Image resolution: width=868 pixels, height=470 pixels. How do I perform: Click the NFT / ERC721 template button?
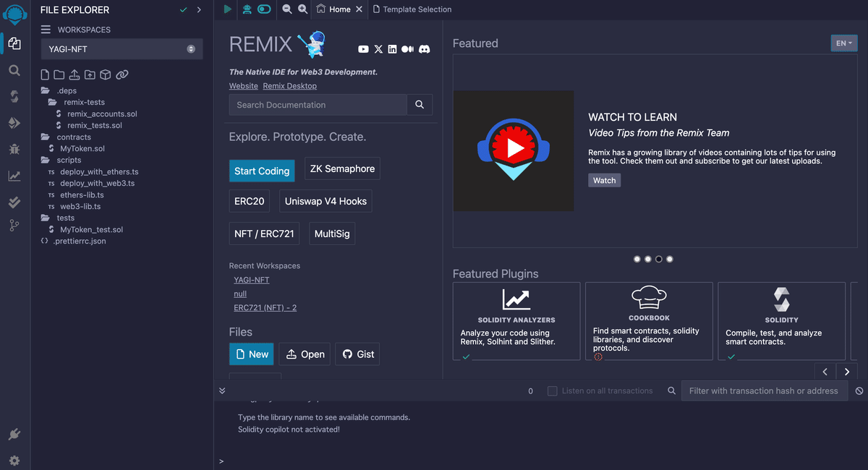[264, 234]
